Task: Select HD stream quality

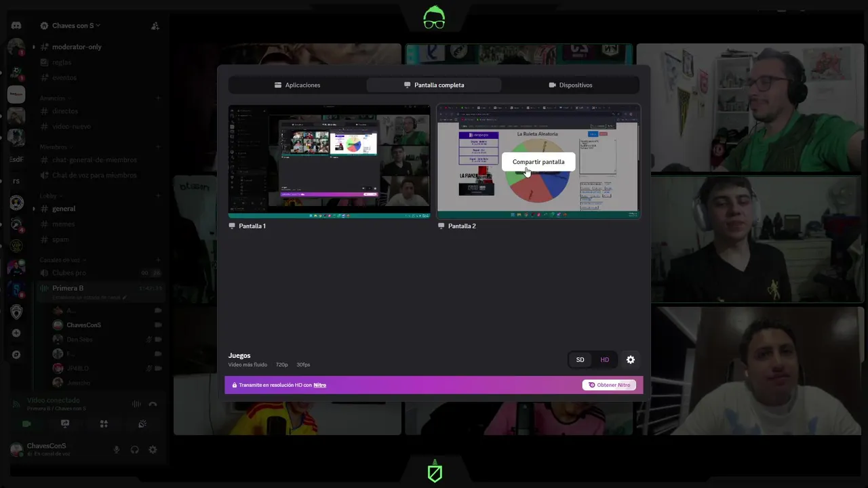Action: click(605, 360)
